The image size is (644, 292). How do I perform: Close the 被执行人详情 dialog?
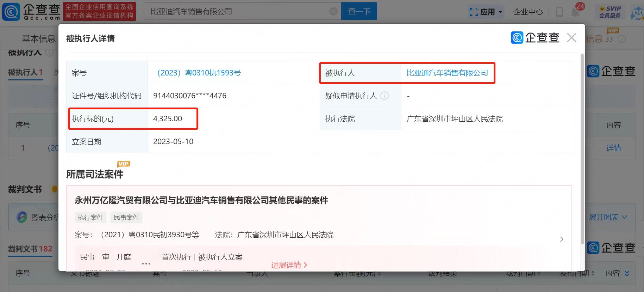pyautogui.click(x=571, y=38)
